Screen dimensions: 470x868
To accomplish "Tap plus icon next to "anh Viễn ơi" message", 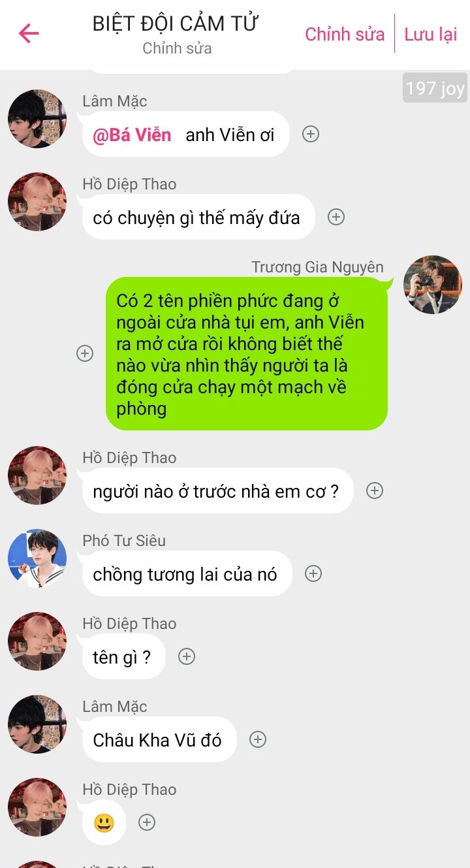I will click(311, 134).
